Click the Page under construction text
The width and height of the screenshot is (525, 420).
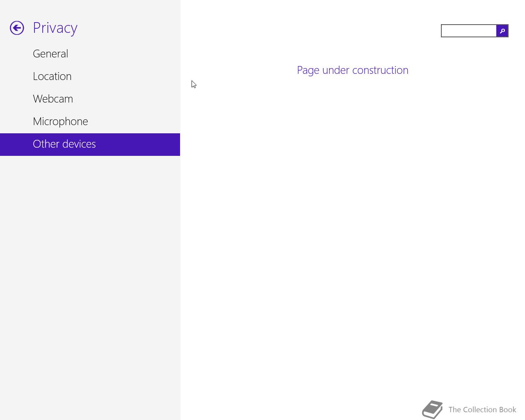353,70
